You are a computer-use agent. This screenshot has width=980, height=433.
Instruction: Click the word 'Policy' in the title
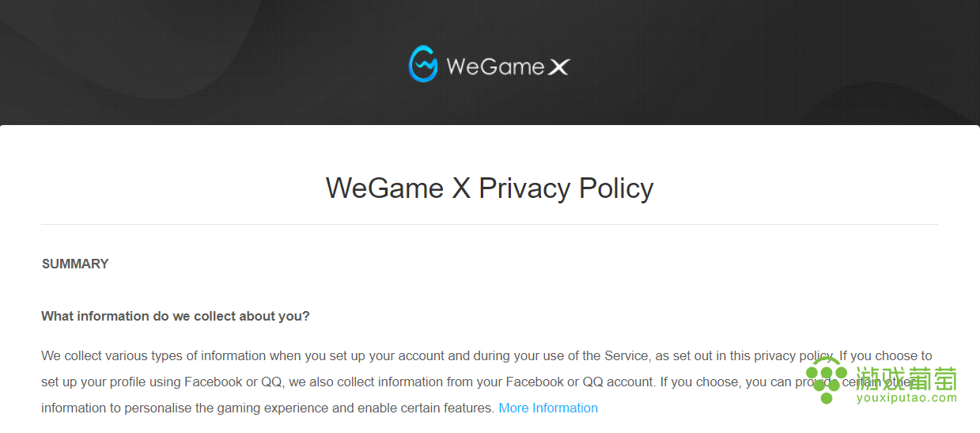[616, 188]
